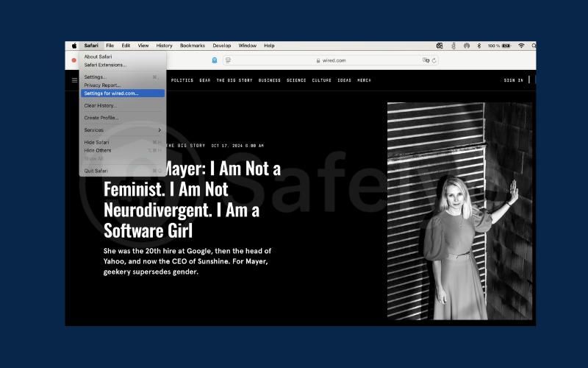Go to the Merch section

pos(364,80)
